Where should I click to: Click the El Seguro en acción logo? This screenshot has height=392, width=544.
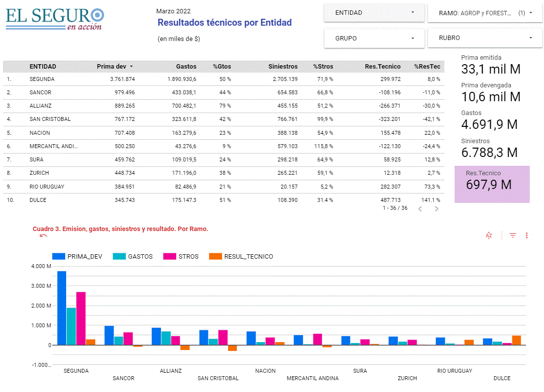(55, 19)
